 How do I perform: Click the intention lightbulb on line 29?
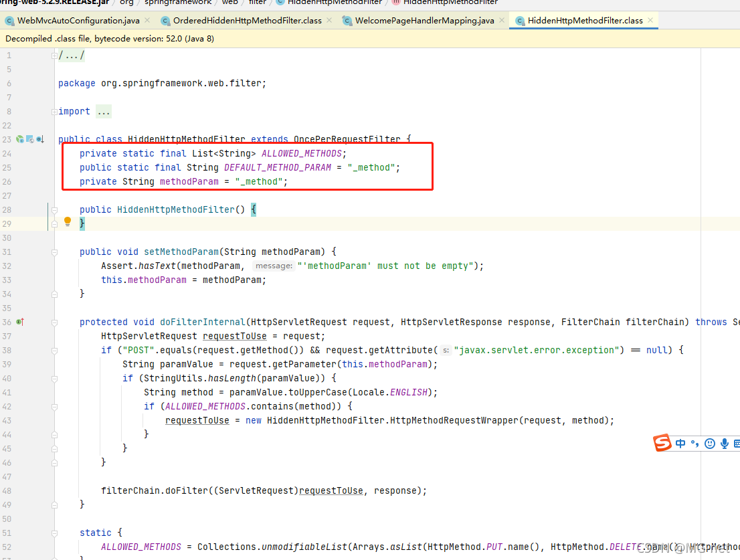(67, 220)
